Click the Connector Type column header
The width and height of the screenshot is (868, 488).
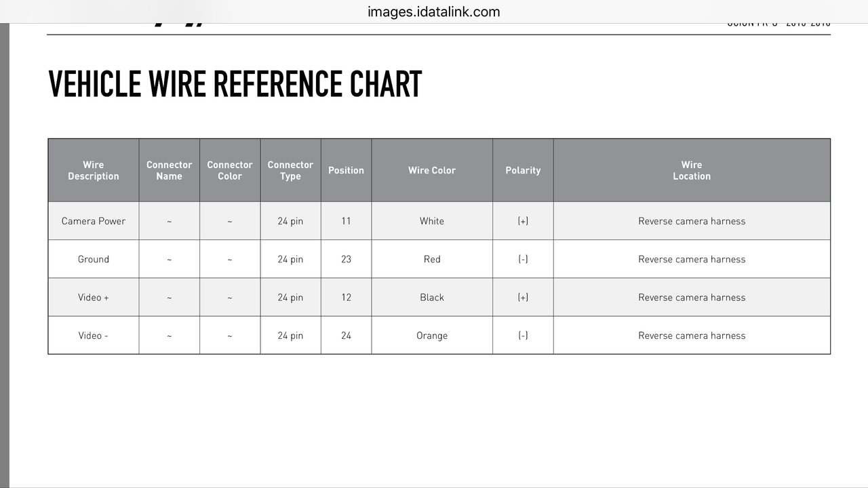pyautogui.click(x=290, y=170)
